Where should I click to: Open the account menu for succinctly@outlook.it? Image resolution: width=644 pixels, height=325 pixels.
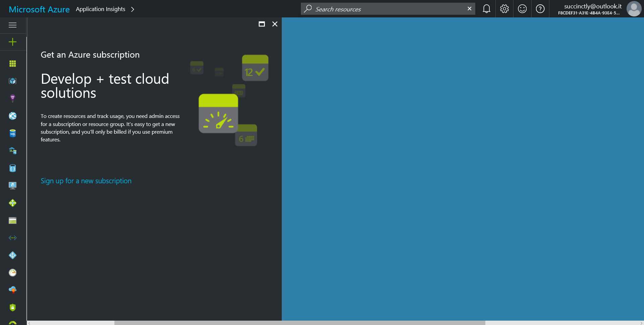[x=592, y=9]
